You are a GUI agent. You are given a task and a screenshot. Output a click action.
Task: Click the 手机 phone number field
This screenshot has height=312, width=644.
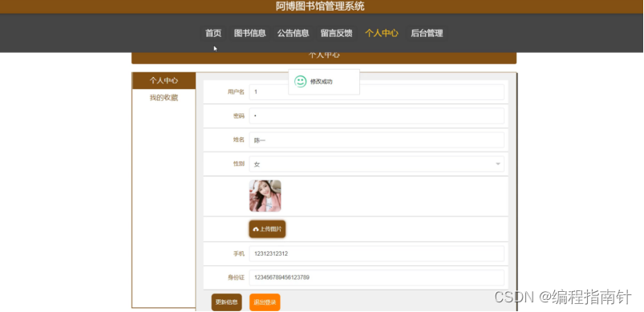[376, 253]
